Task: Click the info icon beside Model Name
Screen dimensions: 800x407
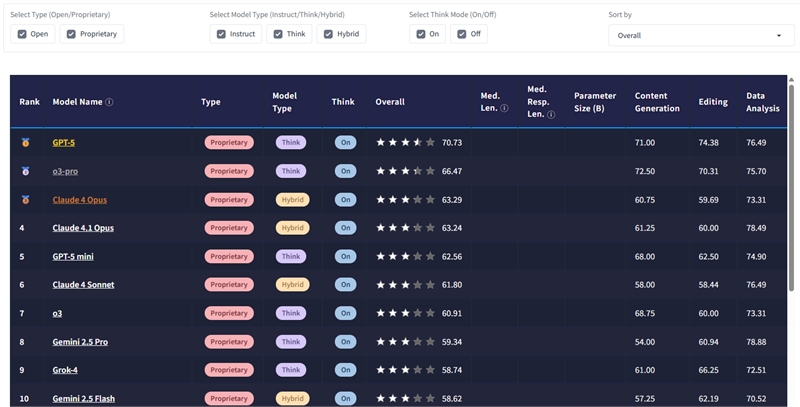Action: coord(109,102)
